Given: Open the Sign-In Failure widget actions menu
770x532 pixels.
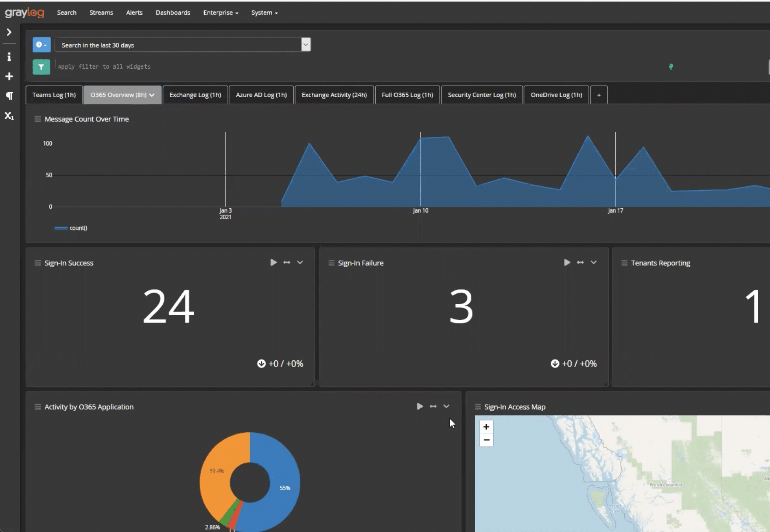Looking at the screenshot, I should 594,262.
